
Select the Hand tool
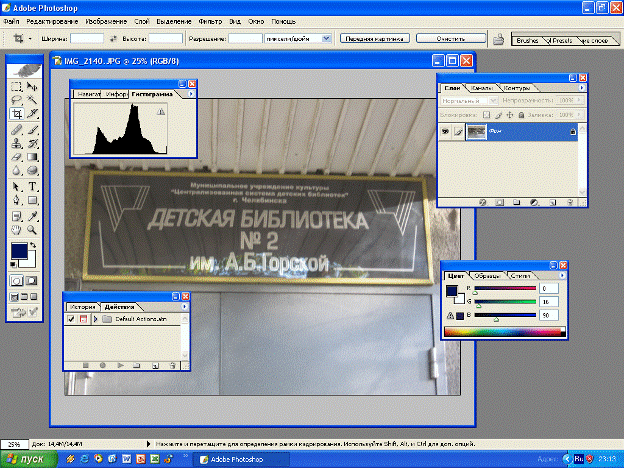pos(16,229)
